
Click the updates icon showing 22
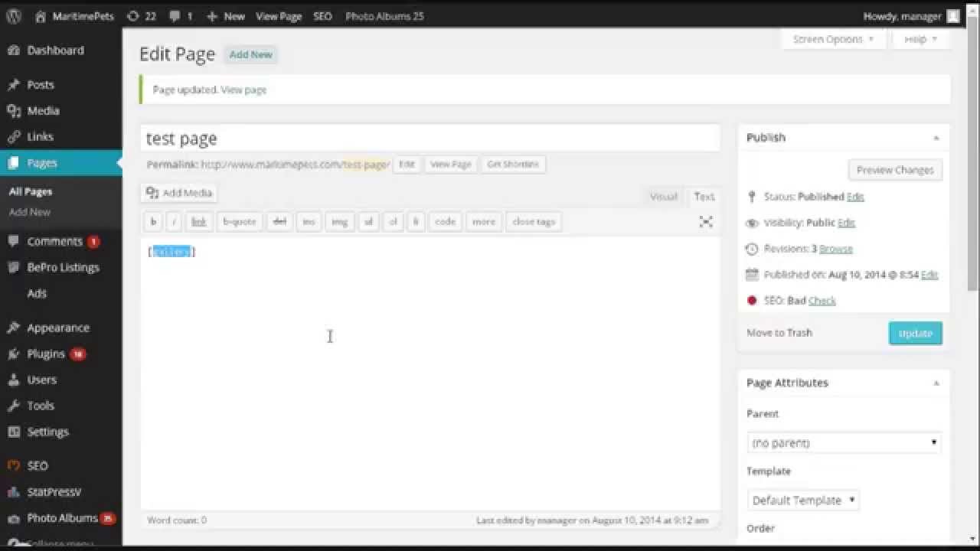coord(133,16)
